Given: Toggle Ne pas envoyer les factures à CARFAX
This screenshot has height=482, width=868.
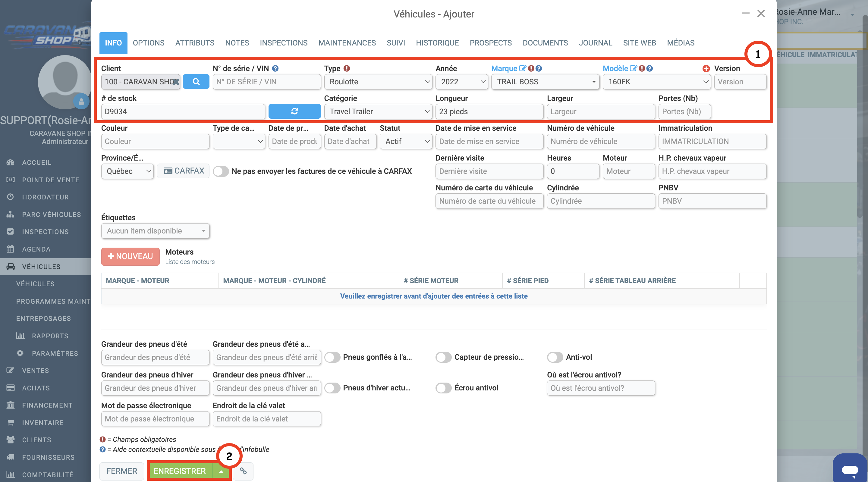Looking at the screenshot, I should coord(221,171).
